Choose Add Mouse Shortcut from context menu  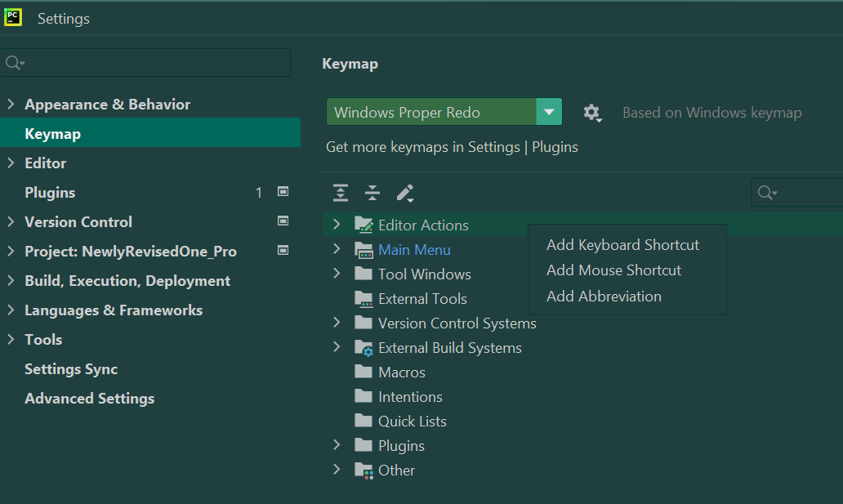pyautogui.click(x=613, y=270)
